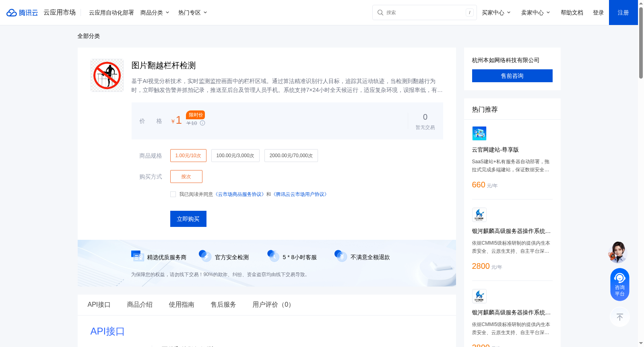Click the 登录 link
Viewport: 644px width, 347px height.
[599, 12]
